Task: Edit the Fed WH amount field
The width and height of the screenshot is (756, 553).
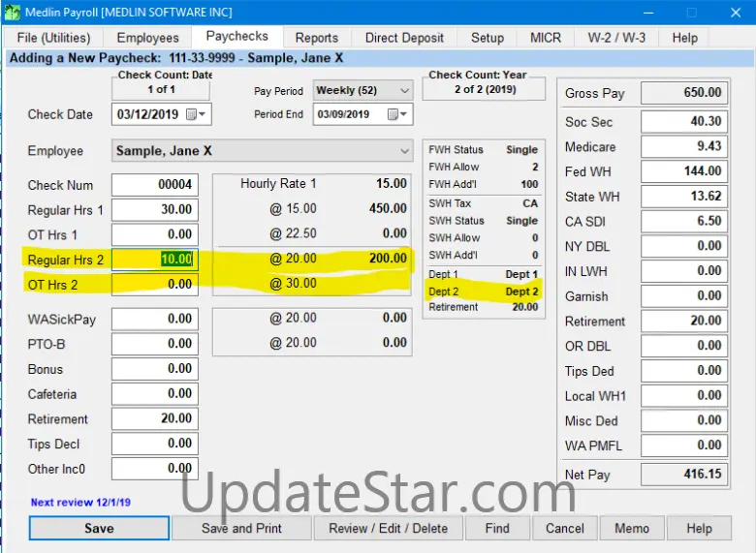Action: (683, 171)
